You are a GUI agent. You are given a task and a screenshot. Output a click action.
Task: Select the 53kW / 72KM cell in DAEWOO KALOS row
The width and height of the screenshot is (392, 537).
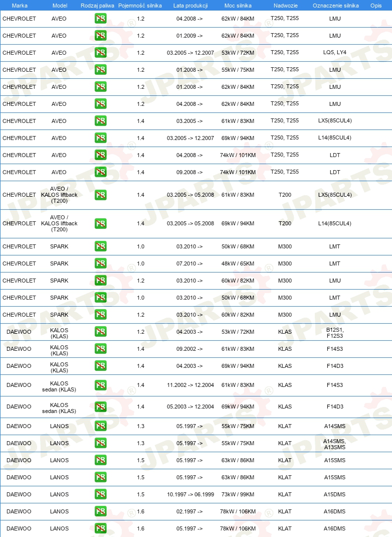(x=238, y=332)
